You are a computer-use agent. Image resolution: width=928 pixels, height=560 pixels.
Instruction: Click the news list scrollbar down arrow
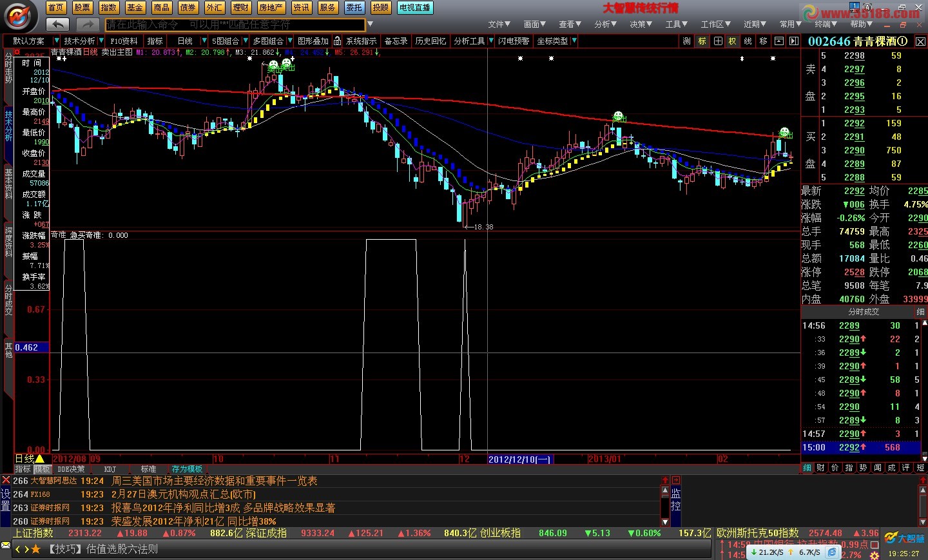click(x=665, y=521)
